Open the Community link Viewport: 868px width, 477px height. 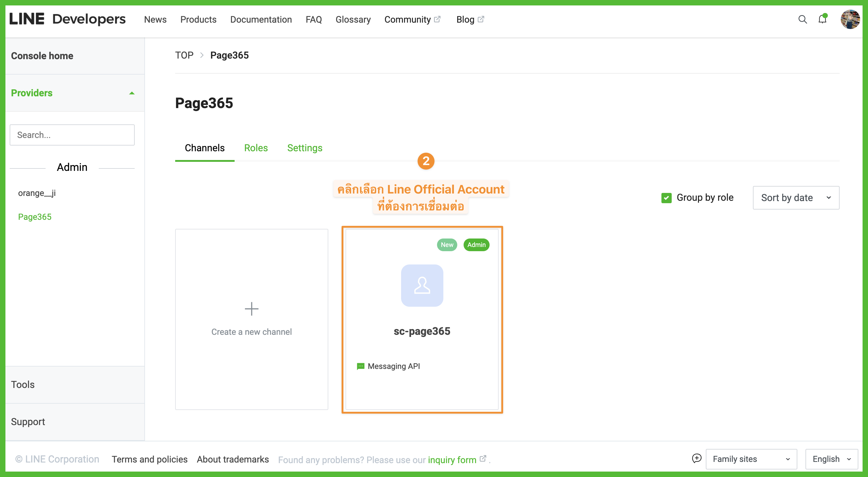pos(407,19)
